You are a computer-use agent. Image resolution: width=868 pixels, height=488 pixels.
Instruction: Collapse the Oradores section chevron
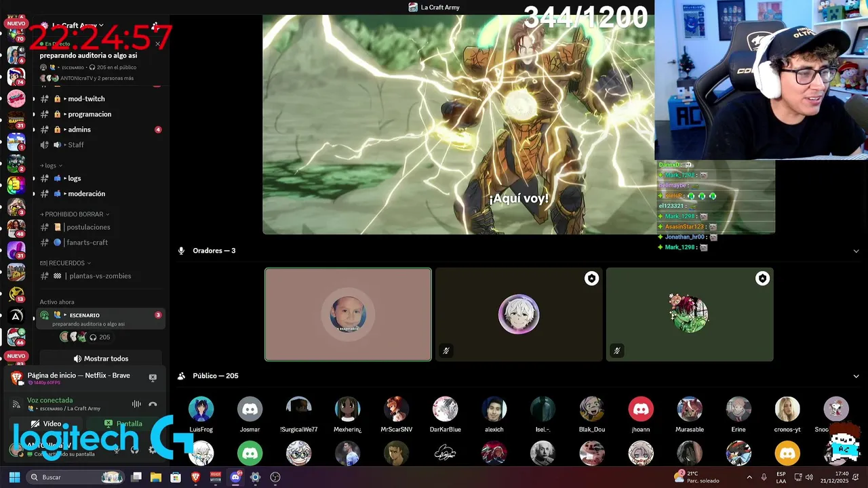(x=856, y=251)
